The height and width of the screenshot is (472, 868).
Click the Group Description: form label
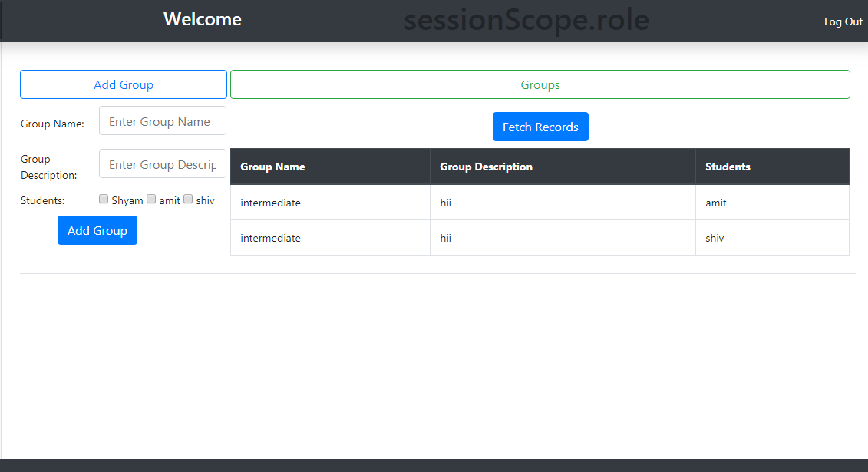(x=48, y=167)
